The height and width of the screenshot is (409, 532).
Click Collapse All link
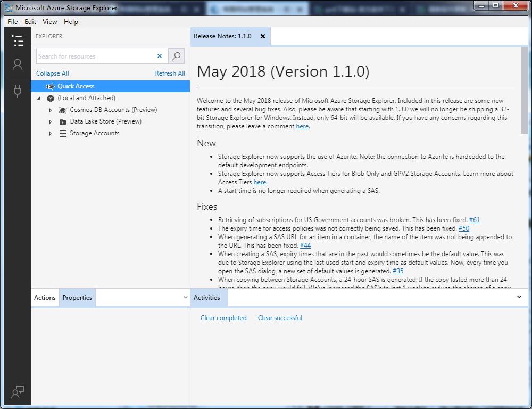53,73
